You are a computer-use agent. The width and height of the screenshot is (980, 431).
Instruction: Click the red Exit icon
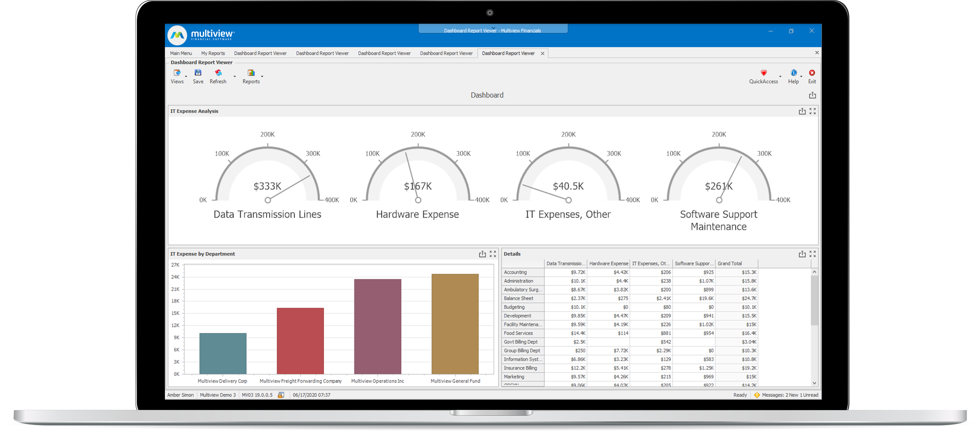[812, 73]
